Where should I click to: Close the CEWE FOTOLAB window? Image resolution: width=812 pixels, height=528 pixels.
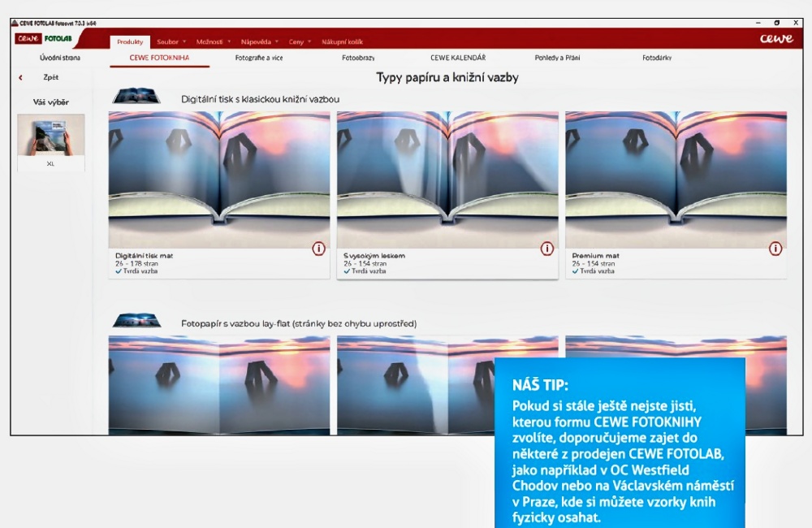(x=796, y=23)
